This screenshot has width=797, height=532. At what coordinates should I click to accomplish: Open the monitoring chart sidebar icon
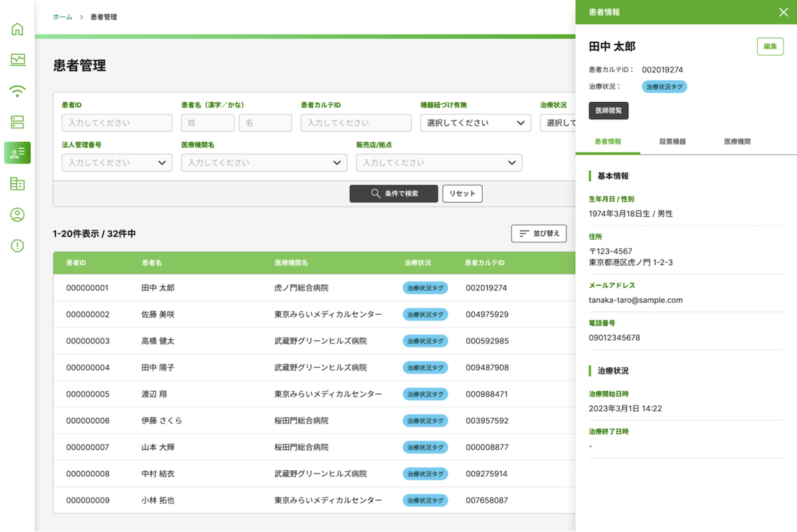[17, 60]
